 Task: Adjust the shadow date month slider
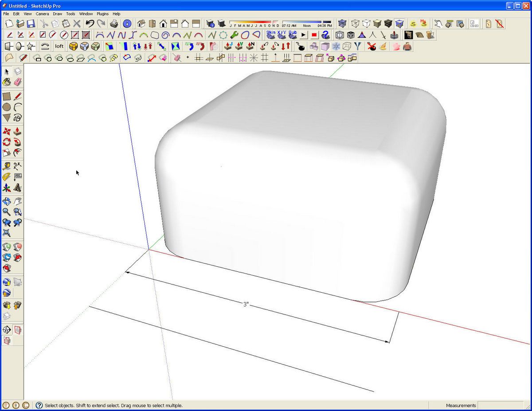(254, 22)
